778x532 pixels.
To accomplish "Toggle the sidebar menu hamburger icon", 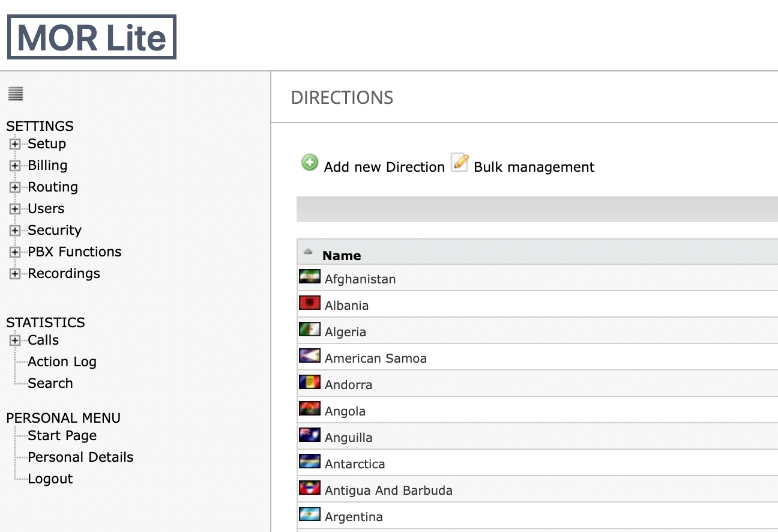I will pos(16,94).
